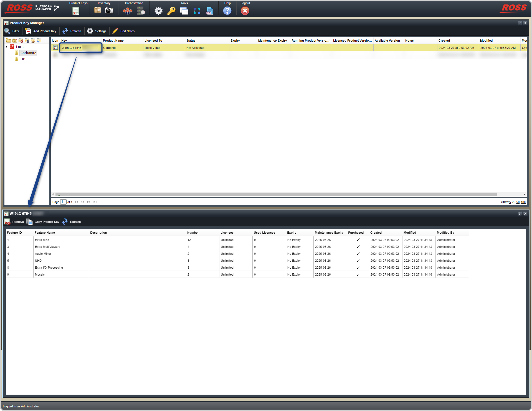The height and width of the screenshot is (411, 532).
Task: Click the Filter magnifier button
Action: point(12,31)
